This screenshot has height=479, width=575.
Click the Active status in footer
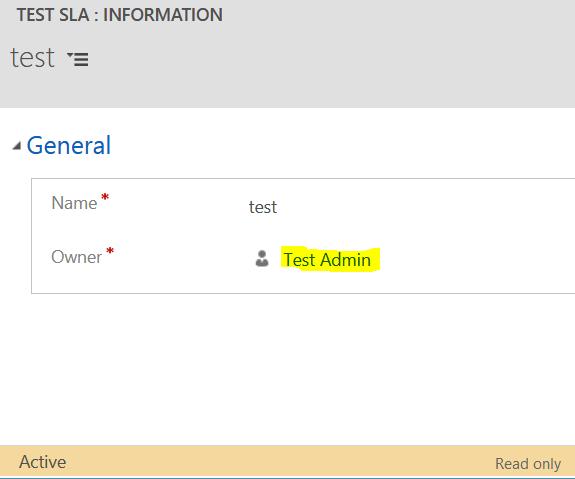pyautogui.click(x=43, y=462)
